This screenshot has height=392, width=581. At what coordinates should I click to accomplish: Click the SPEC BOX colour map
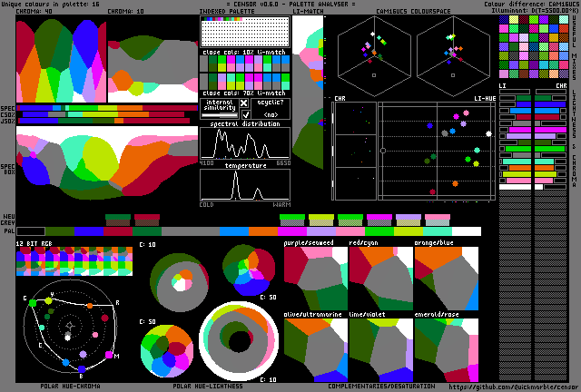pos(107,163)
